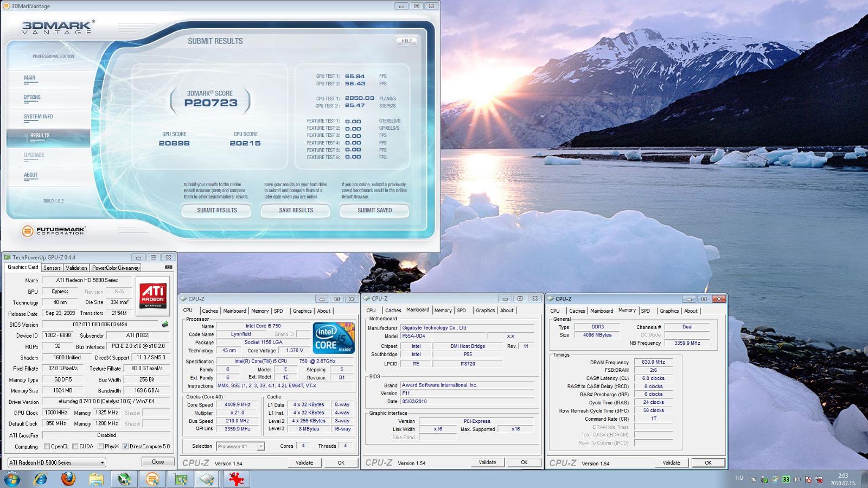868x488 pixels.
Task: Click the 3DMark Vantage logo
Action: 58,27
